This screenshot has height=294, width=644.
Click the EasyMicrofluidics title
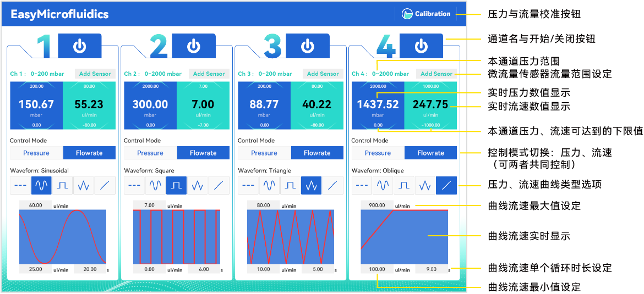coord(59,14)
